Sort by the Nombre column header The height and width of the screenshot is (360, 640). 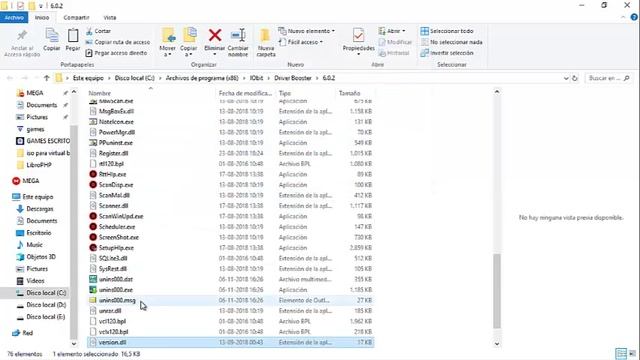click(x=100, y=93)
